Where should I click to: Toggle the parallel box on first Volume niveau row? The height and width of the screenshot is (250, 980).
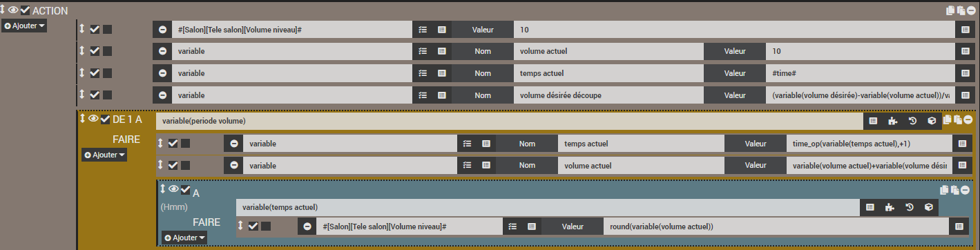pyautogui.click(x=107, y=30)
